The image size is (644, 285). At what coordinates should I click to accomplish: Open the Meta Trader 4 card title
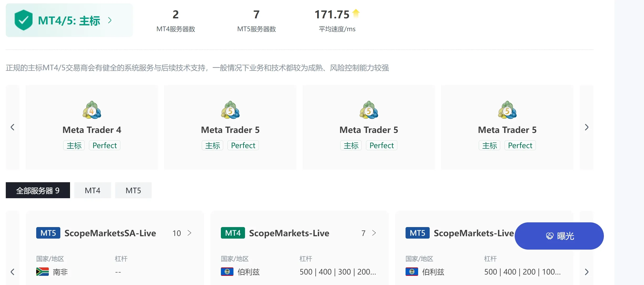pyautogui.click(x=92, y=130)
